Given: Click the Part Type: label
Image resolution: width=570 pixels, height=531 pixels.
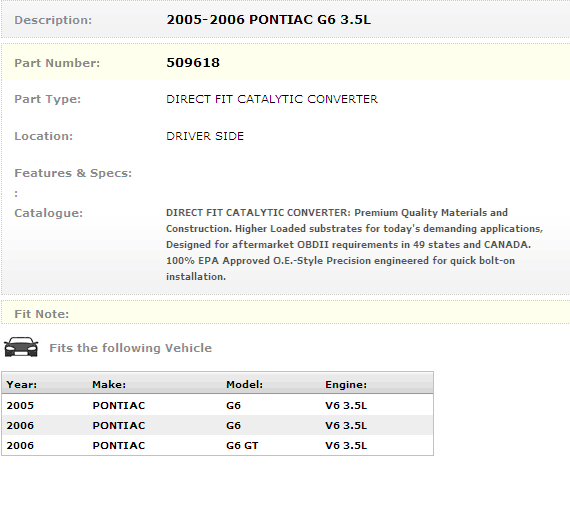Looking at the screenshot, I should (48, 99).
